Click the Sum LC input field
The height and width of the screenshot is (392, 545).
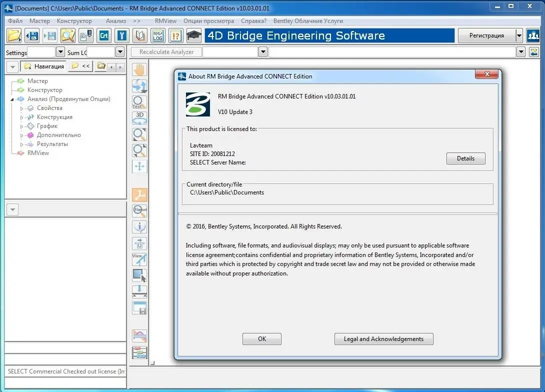[x=101, y=52]
